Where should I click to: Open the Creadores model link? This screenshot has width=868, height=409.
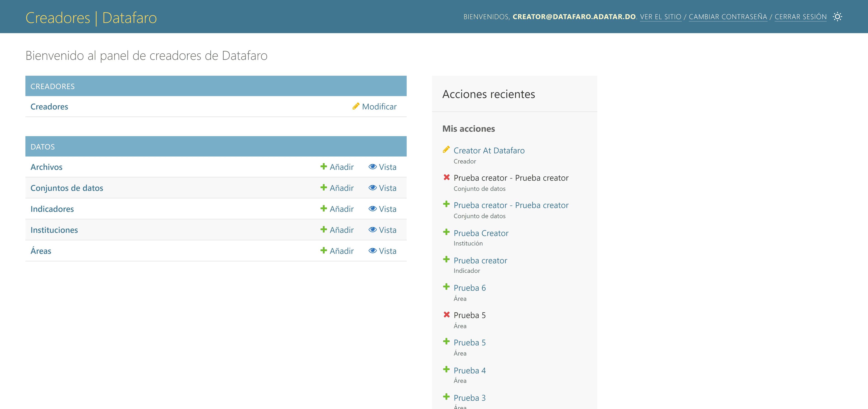49,107
